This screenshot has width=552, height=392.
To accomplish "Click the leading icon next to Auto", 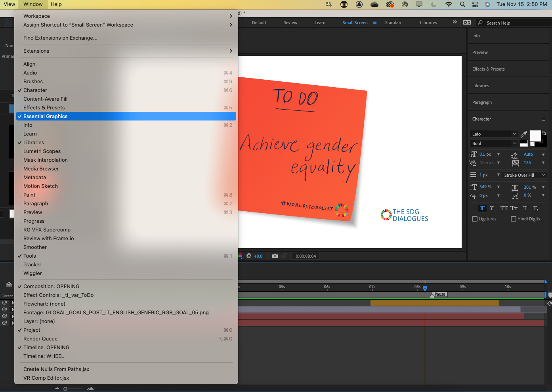I will click(515, 155).
